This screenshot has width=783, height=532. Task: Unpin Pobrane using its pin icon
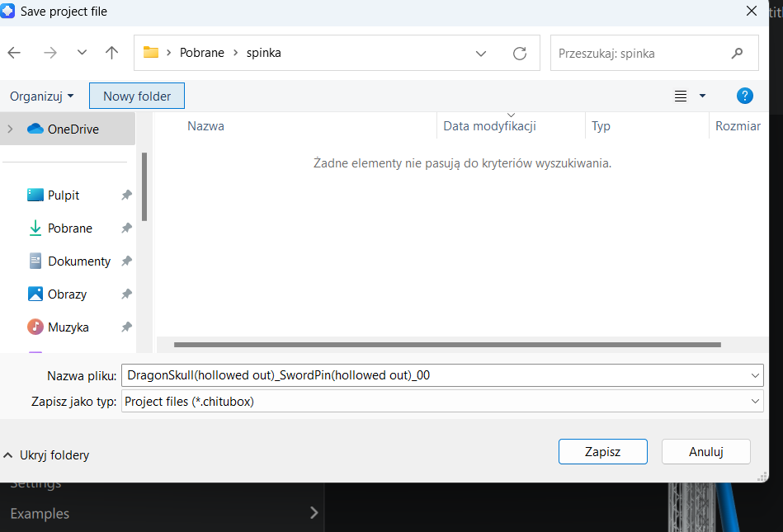tap(126, 228)
